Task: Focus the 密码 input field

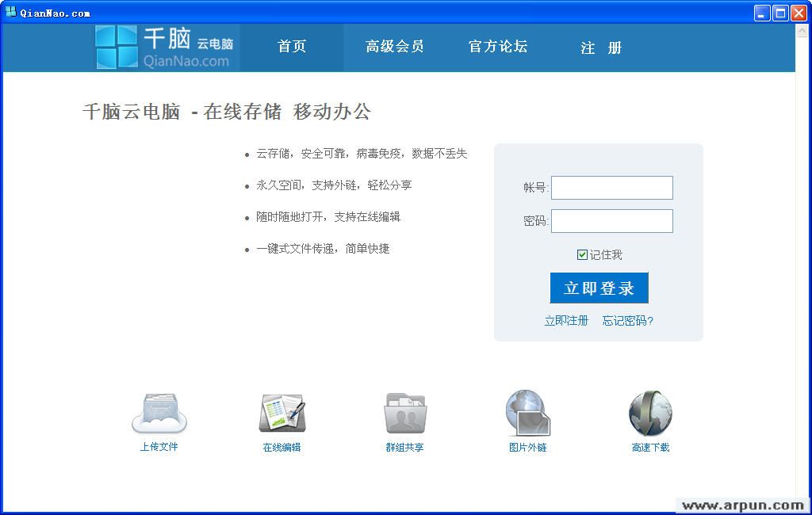Action: tap(612, 221)
